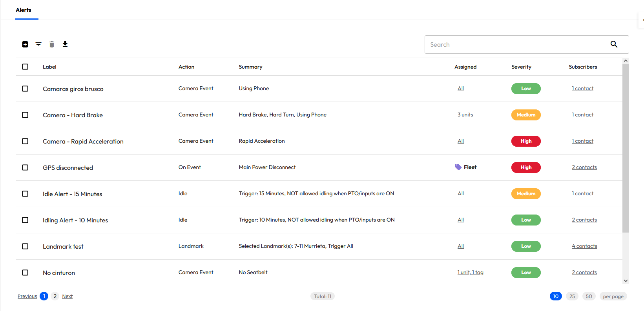Click the table scrollbar up arrow
The height and width of the screenshot is (311, 644).
(626, 61)
